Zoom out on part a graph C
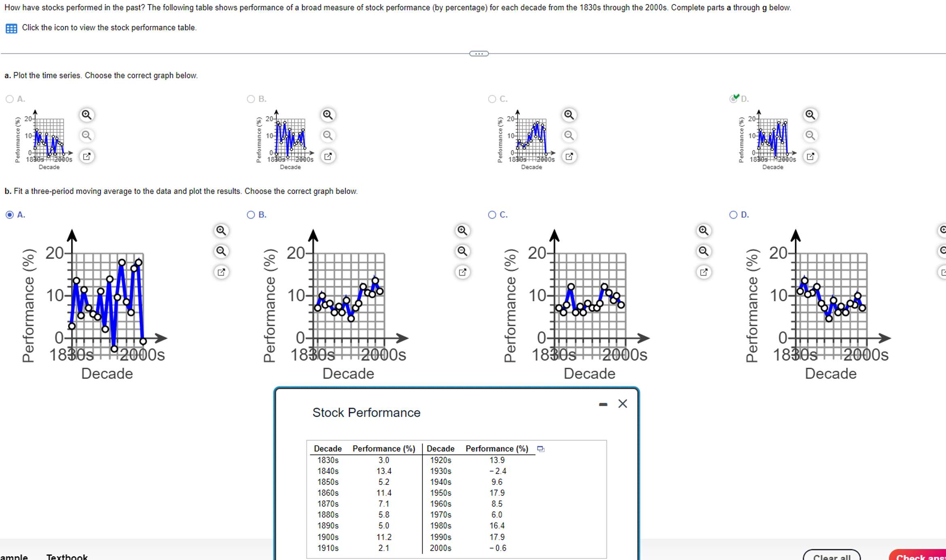Viewport: 946px width, 560px height. tap(569, 135)
